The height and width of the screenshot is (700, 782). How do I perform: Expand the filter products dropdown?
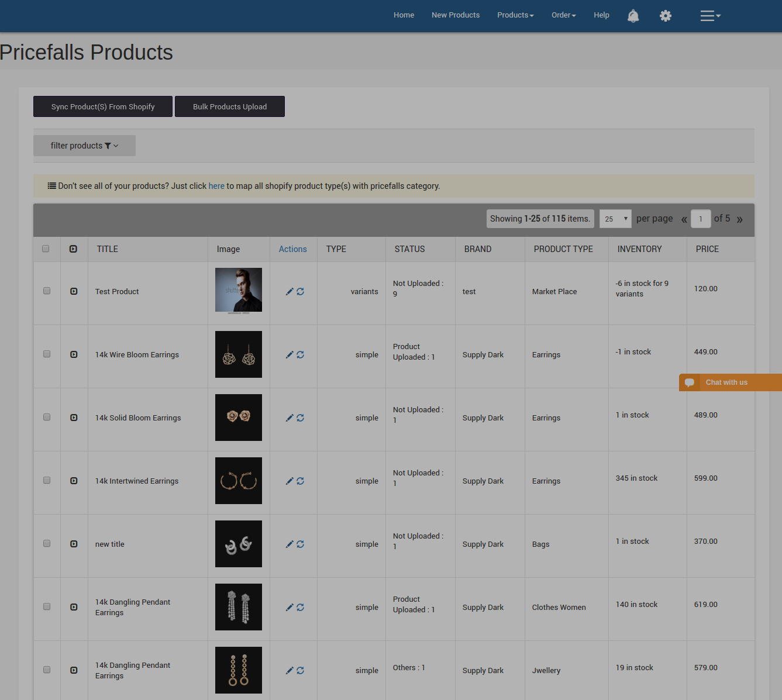point(84,145)
